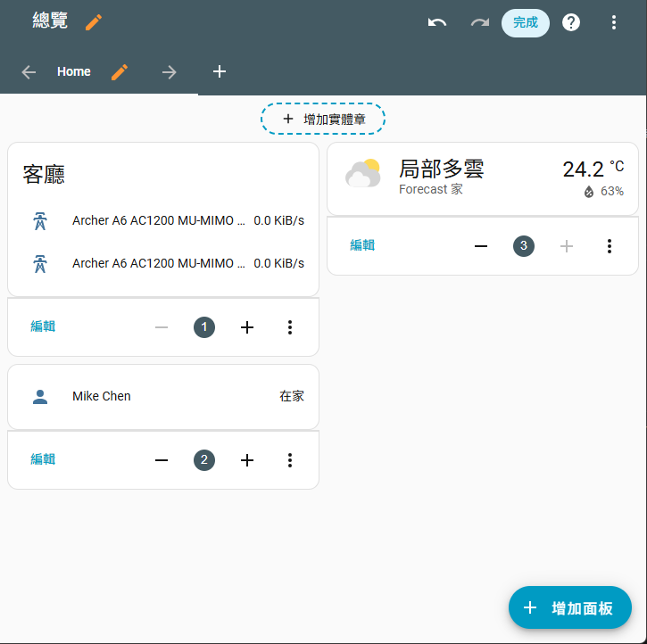This screenshot has width=647, height=644.
Task: Open the top-right three-dot overflow menu
Action: click(614, 22)
